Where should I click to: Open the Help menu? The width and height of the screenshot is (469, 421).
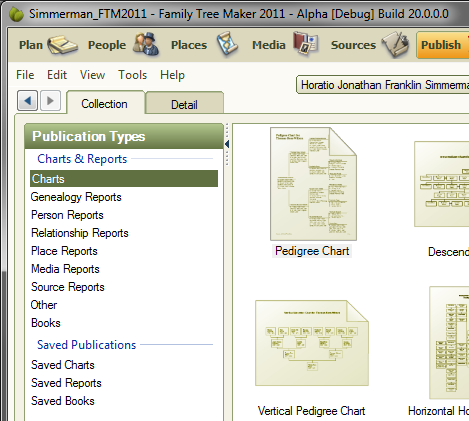point(172,75)
